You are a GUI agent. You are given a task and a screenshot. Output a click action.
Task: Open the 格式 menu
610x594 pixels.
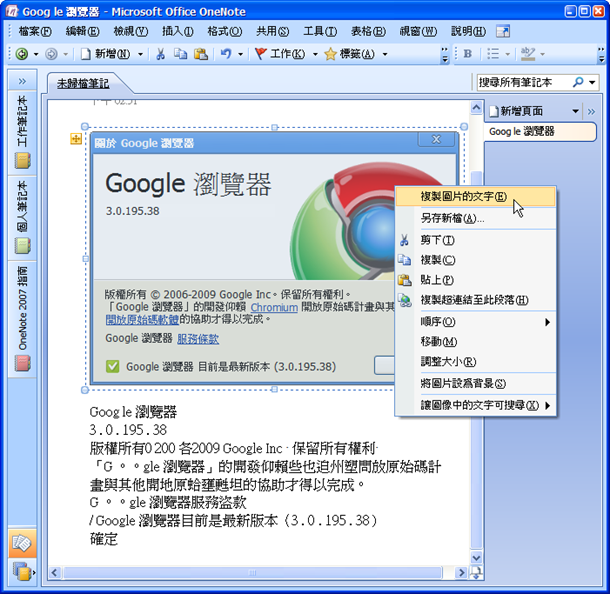click(x=224, y=31)
